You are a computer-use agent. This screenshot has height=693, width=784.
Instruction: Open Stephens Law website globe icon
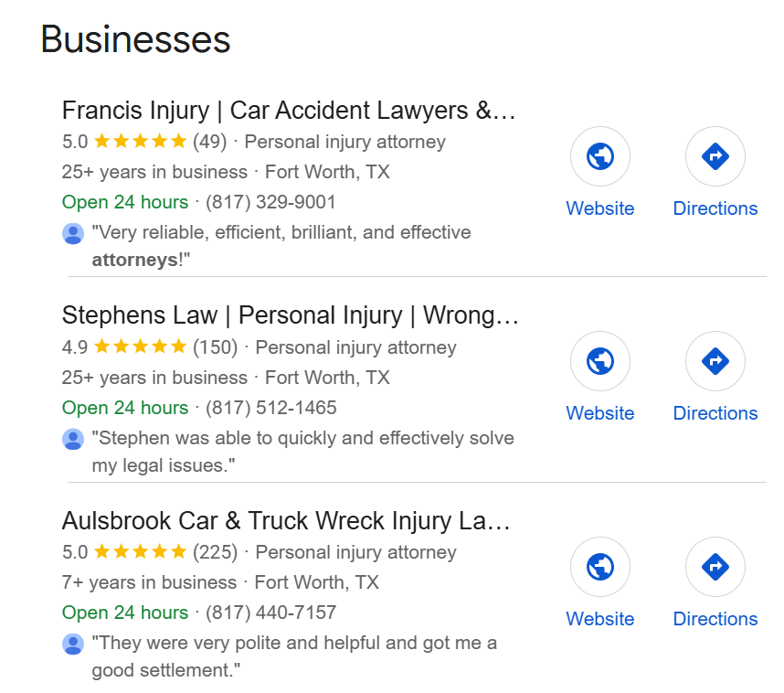coord(599,361)
